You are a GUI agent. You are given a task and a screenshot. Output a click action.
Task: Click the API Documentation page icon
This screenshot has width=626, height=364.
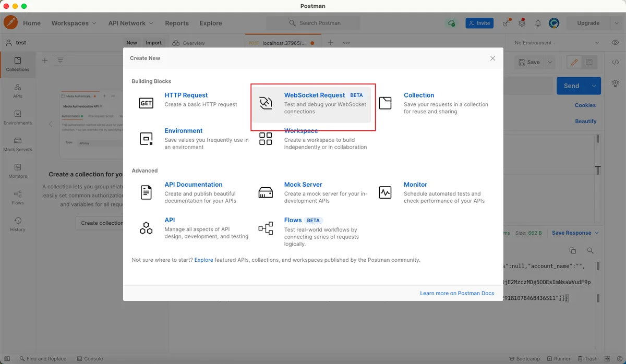[x=146, y=192]
